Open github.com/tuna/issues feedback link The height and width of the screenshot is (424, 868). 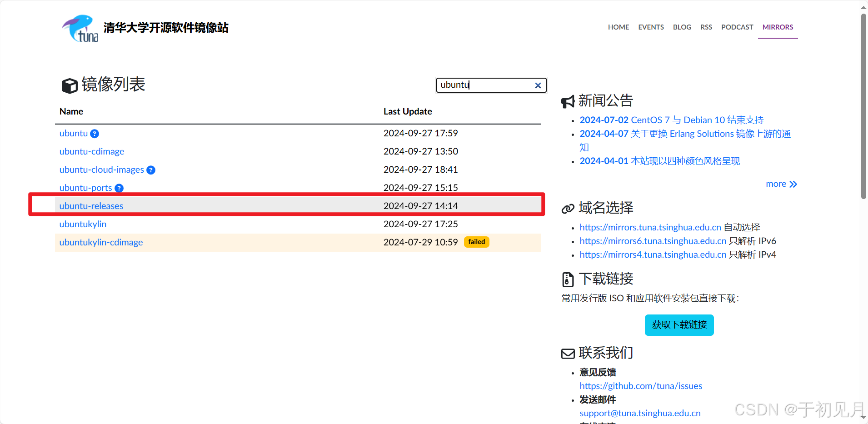click(x=641, y=386)
